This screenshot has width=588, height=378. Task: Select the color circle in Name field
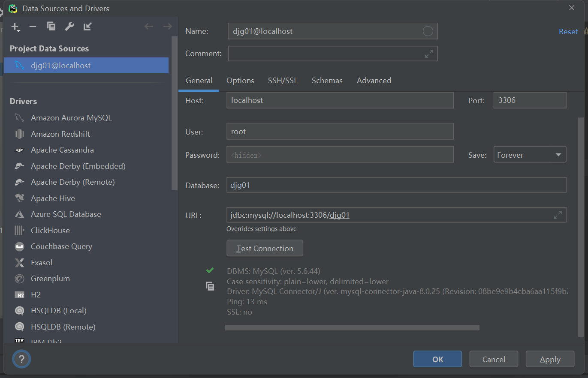(x=428, y=31)
